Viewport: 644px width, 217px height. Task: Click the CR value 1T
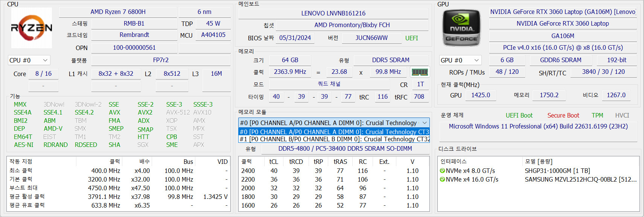(420, 84)
